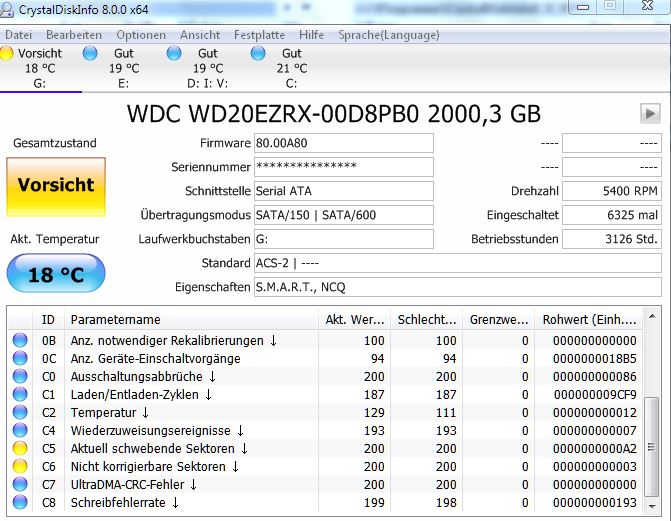Select row Wiederzuweisungsereignisse
Viewport: 671px width, 521px height.
325,430
